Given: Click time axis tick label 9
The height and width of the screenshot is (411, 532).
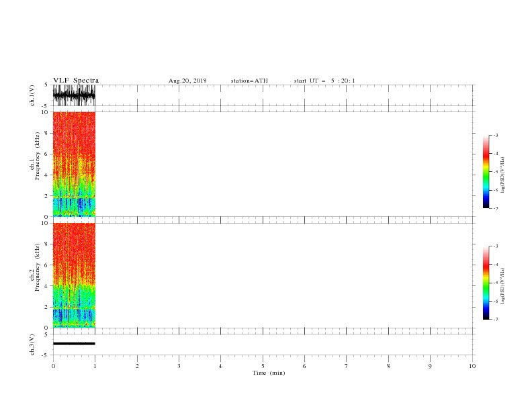Looking at the screenshot, I should 430,366.
